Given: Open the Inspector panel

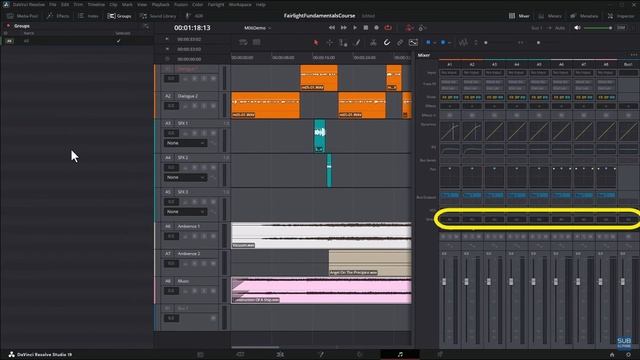Looking at the screenshot, I should point(621,16).
